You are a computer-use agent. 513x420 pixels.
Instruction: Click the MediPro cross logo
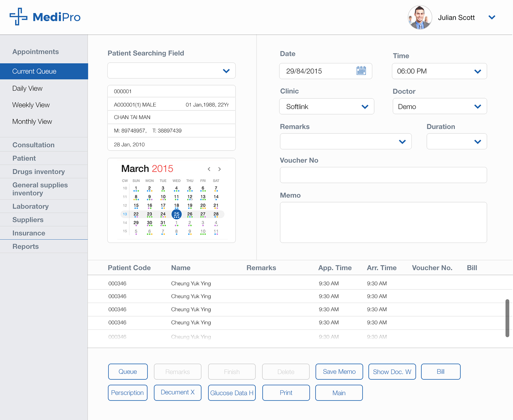18,16
